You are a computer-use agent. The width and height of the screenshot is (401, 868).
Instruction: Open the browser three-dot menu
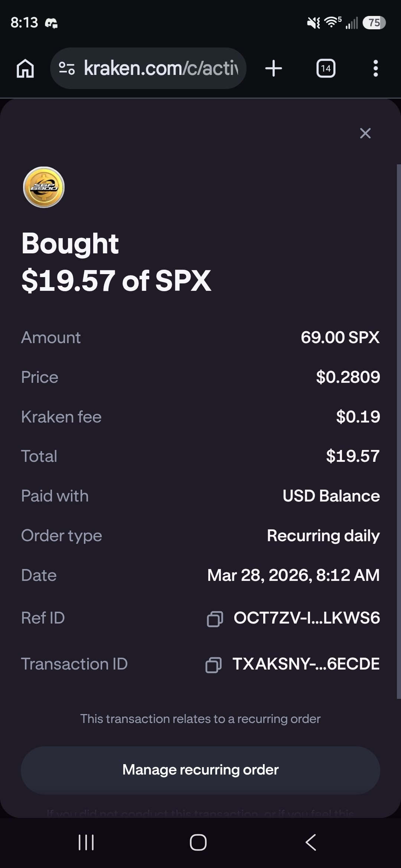(x=375, y=69)
